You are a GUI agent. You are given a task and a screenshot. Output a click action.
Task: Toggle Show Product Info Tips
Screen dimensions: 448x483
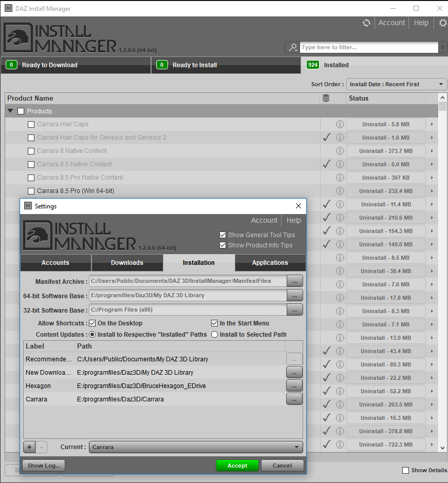click(222, 245)
